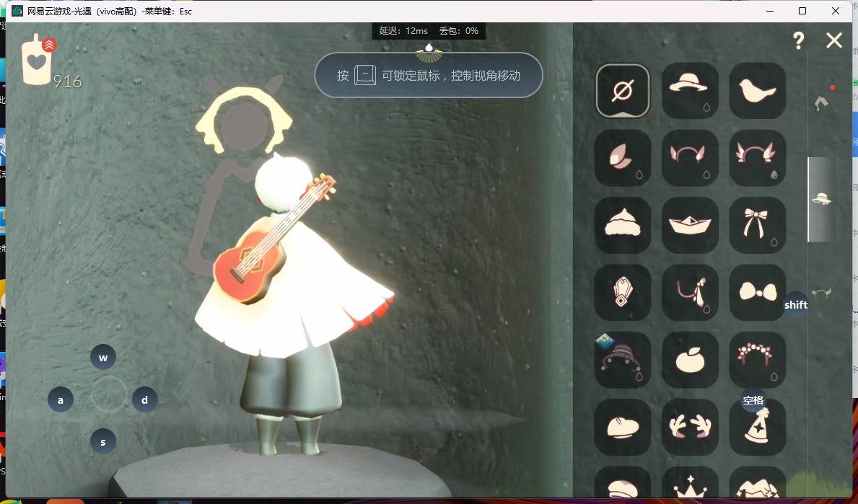
Task: Click the mouse-lock hint banner
Action: [429, 75]
